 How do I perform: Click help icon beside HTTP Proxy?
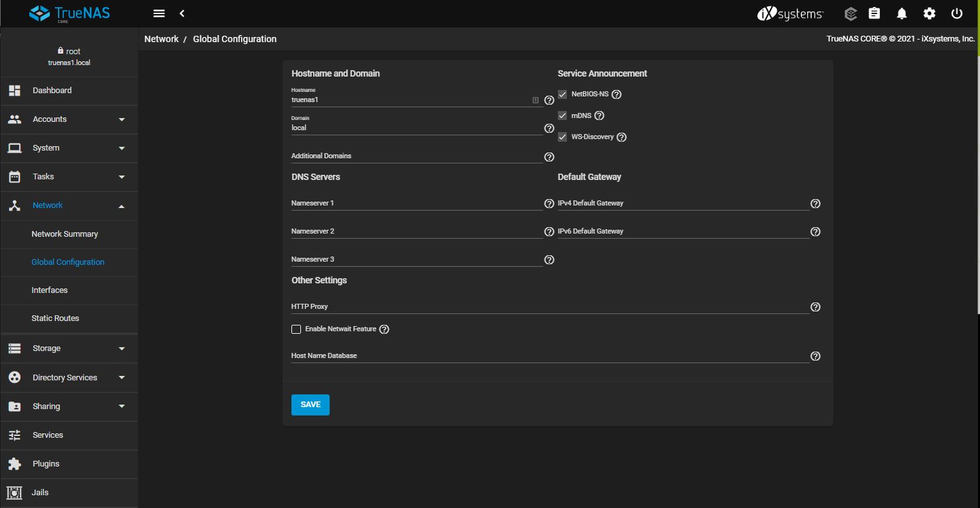tap(815, 307)
